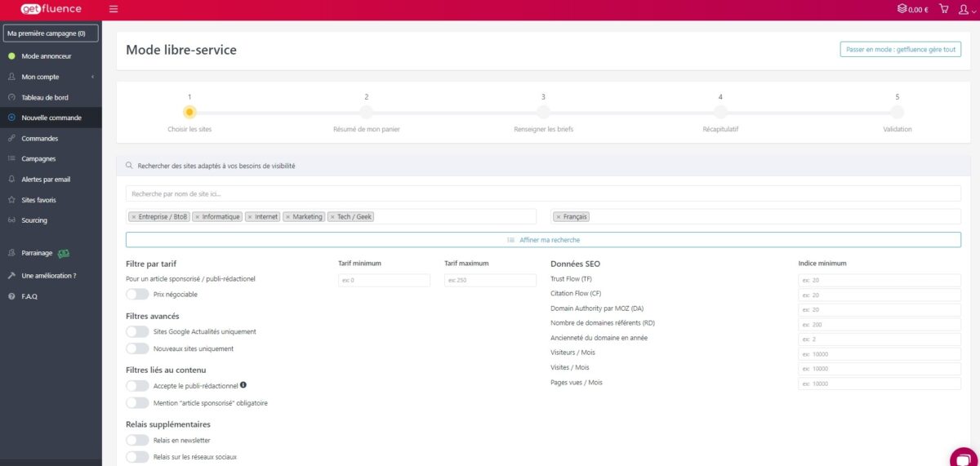
Task: Click the hamburger menu icon in header
Action: [x=114, y=9]
